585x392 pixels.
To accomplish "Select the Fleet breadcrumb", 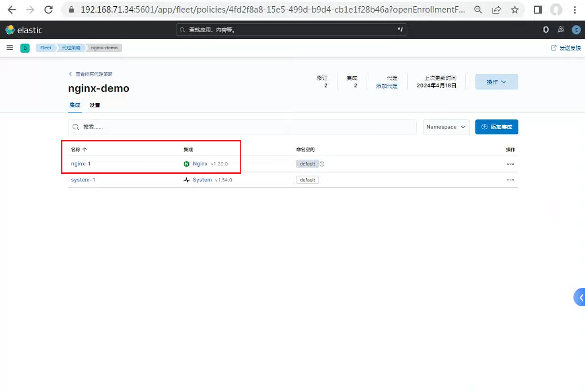I will click(46, 48).
